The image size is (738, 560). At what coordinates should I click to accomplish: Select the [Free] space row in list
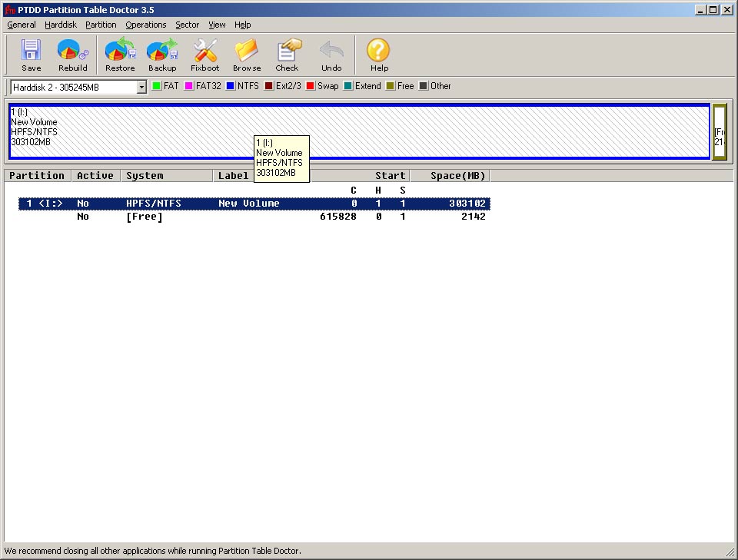pyautogui.click(x=145, y=217)
